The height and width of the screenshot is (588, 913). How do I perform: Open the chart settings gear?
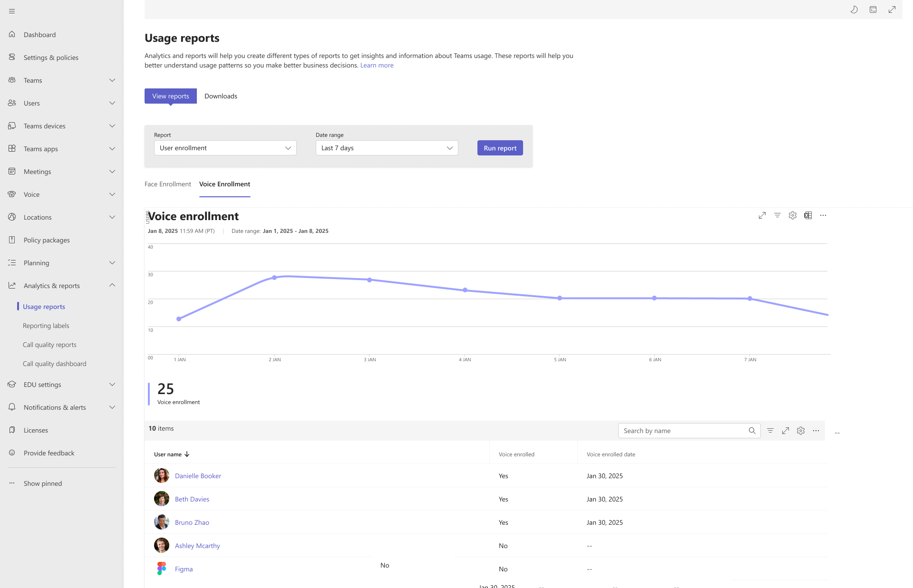click(793, 215)
